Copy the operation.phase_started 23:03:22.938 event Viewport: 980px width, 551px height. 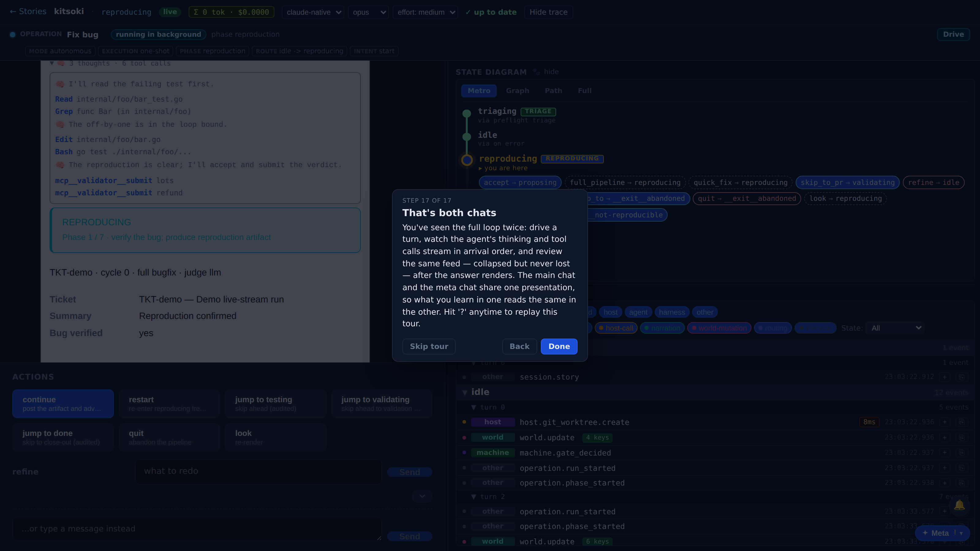pos(961,483)
